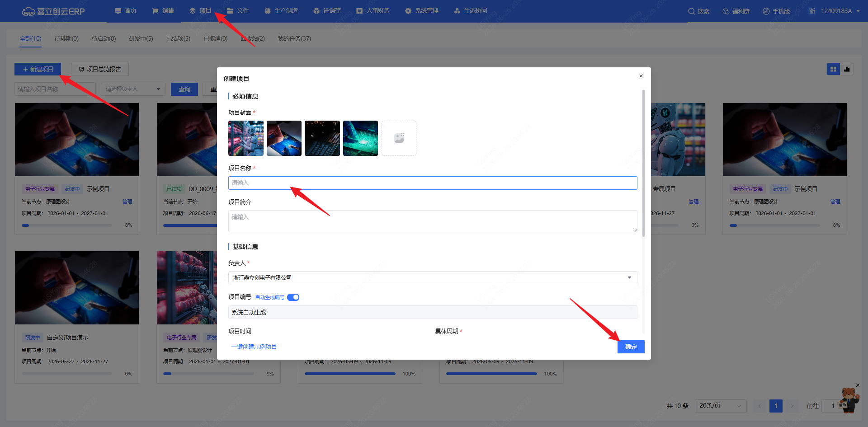
Task: Open the 项目总览报告 report
Action: pyautogui.click(x=100, y=69)
